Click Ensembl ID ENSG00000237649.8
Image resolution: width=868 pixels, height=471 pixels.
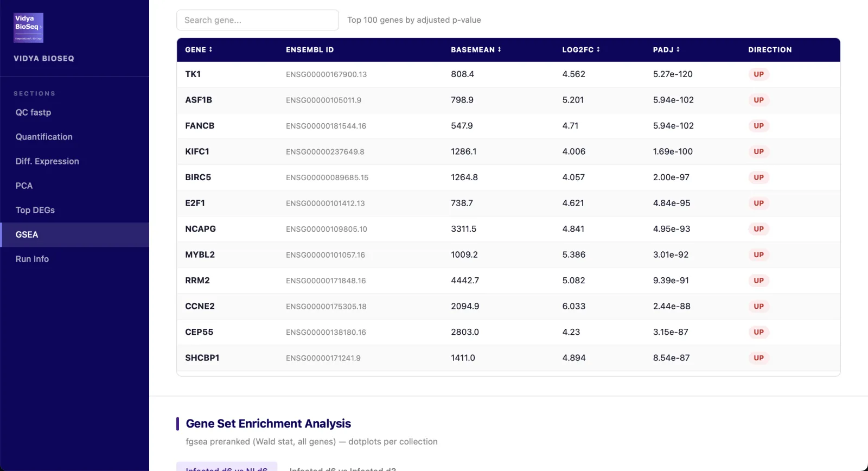pos(325,151)
